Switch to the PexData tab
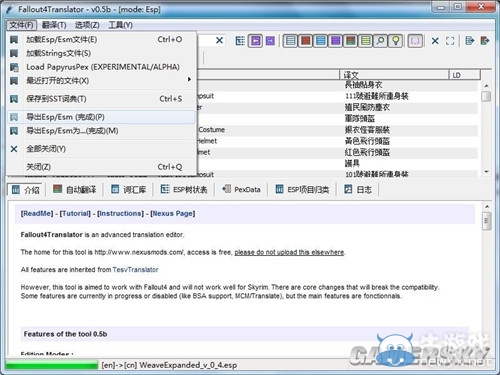 tap(242, 190)
